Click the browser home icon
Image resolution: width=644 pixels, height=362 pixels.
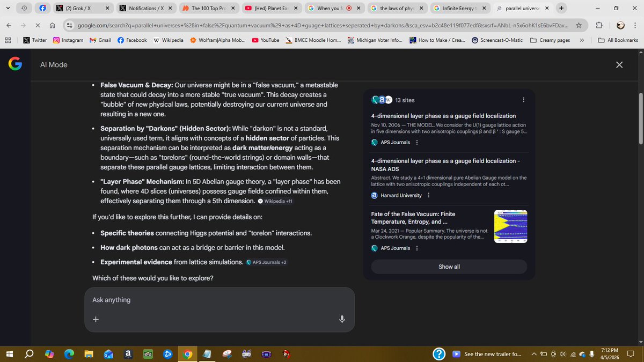(52, 25)
